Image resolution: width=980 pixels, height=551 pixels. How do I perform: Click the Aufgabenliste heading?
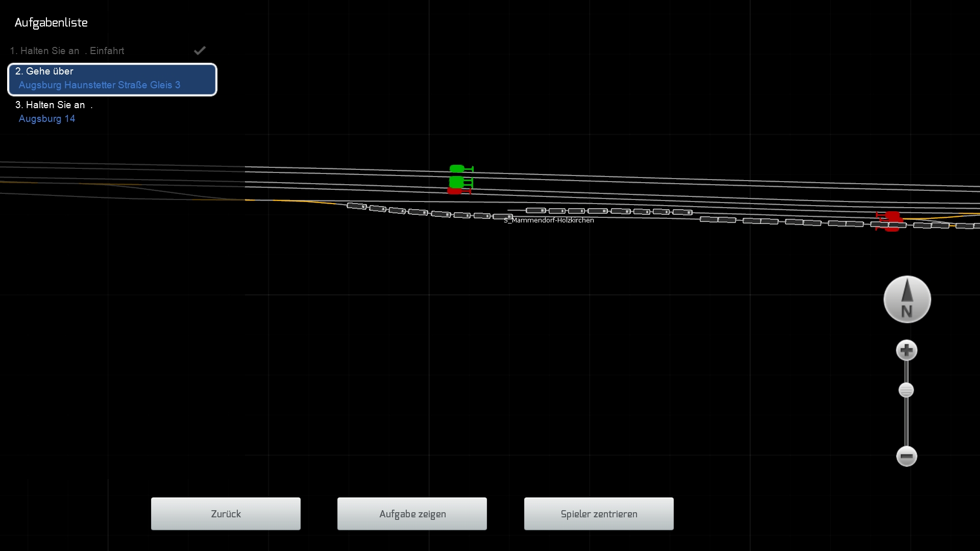click(51, 22)
